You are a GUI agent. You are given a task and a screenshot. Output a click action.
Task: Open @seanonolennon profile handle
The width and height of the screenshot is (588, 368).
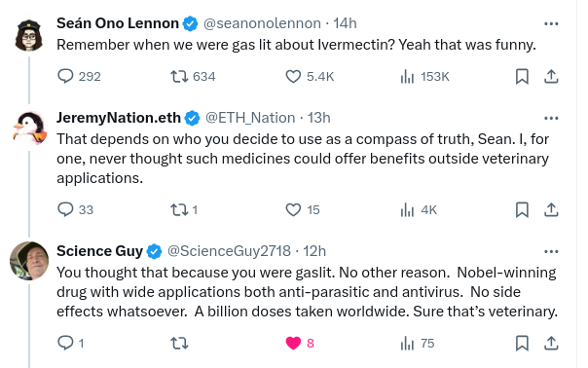262,23
